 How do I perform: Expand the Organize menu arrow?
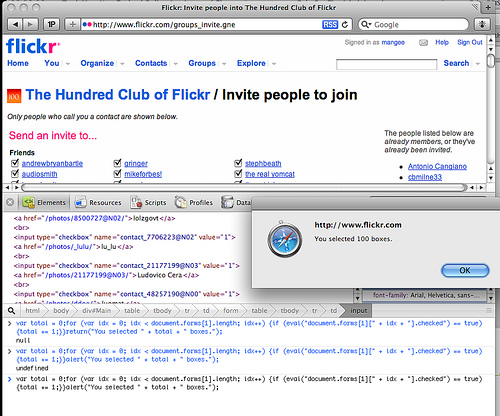tap(122, 64)
